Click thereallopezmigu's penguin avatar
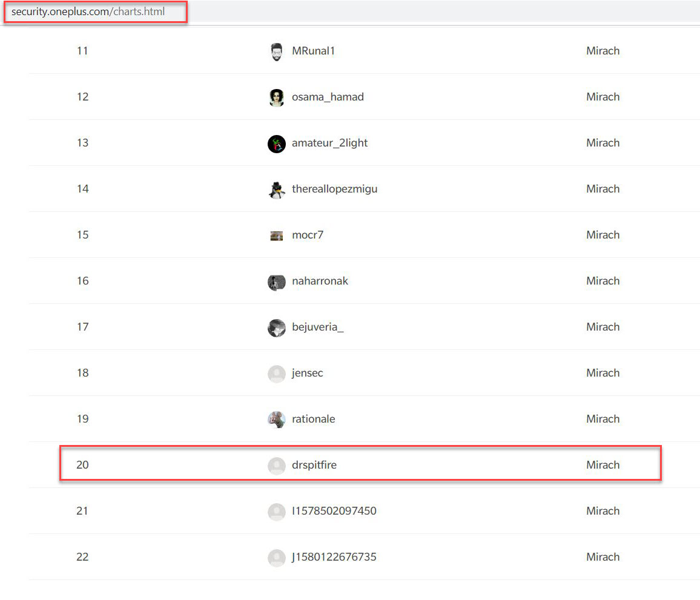700x600 pixels. point(276,190)
